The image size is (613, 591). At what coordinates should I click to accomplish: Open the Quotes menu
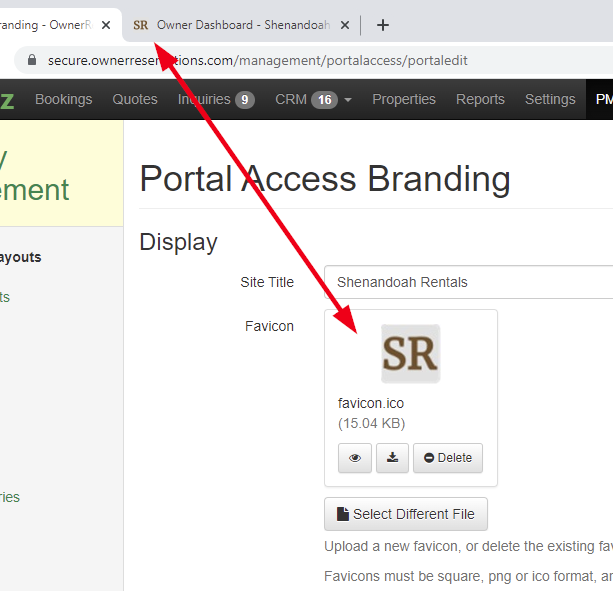tap(135, 99)
